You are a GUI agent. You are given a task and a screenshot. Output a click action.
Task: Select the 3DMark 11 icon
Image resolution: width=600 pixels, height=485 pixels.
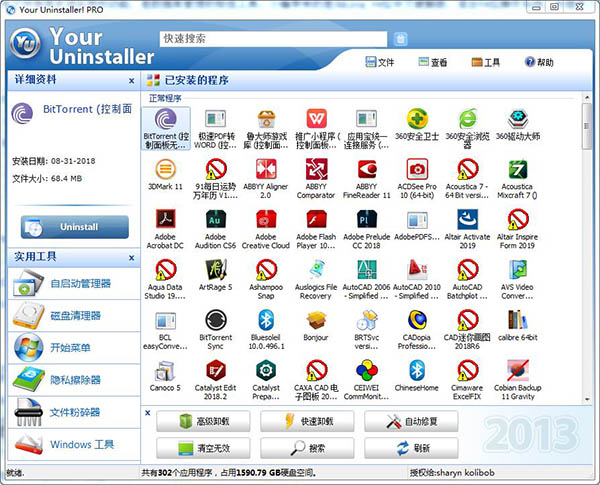[x=165, y=169]
